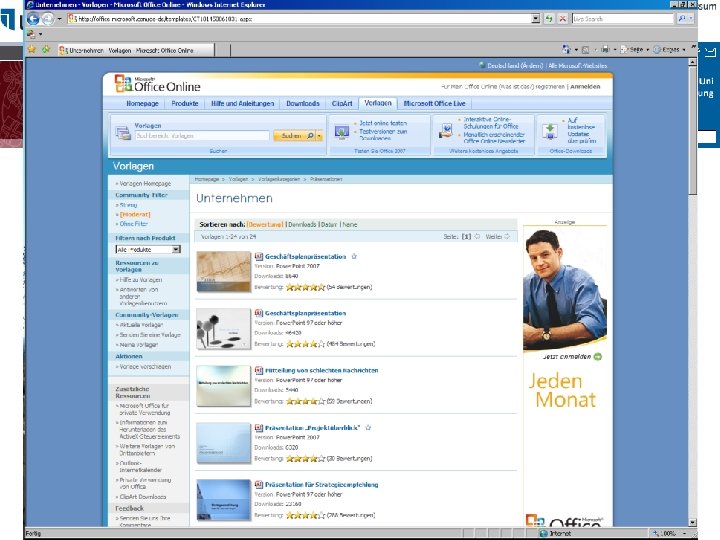Click the Homepage breadcrumb link
The image size is (720, 540).
pyautogui.click(x=207, y=179)
